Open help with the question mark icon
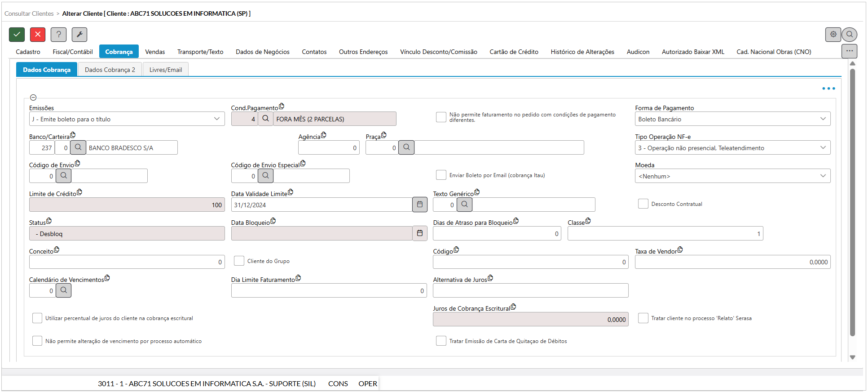The image size is (868, 392). [x=58, y=34]
